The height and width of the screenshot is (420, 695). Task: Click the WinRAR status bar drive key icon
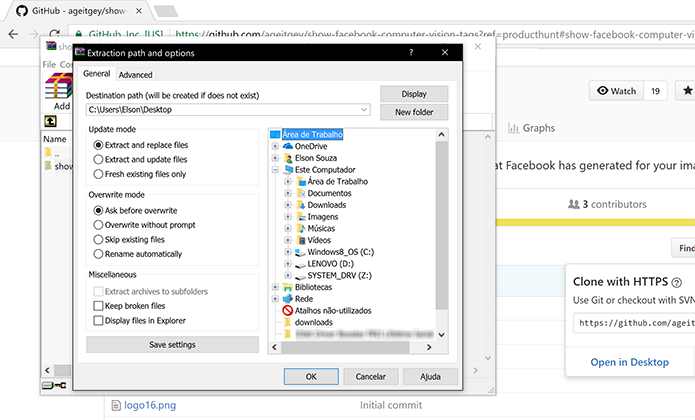coord(54,385)
